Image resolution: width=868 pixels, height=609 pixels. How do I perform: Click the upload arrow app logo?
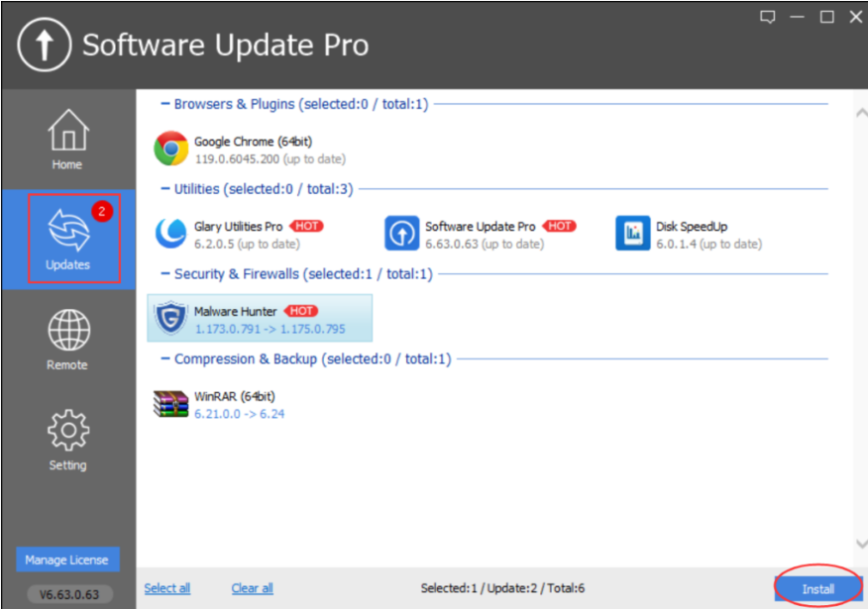pos(44,45)
